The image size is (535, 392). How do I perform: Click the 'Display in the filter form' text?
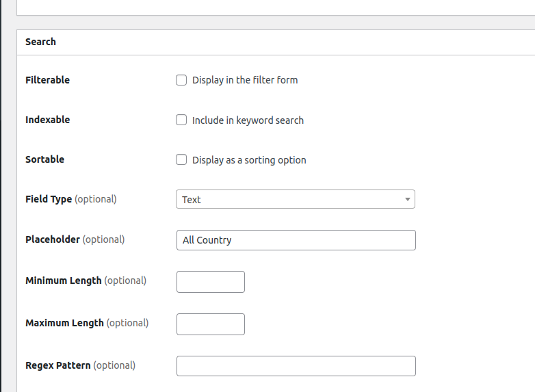click(245, 80)
